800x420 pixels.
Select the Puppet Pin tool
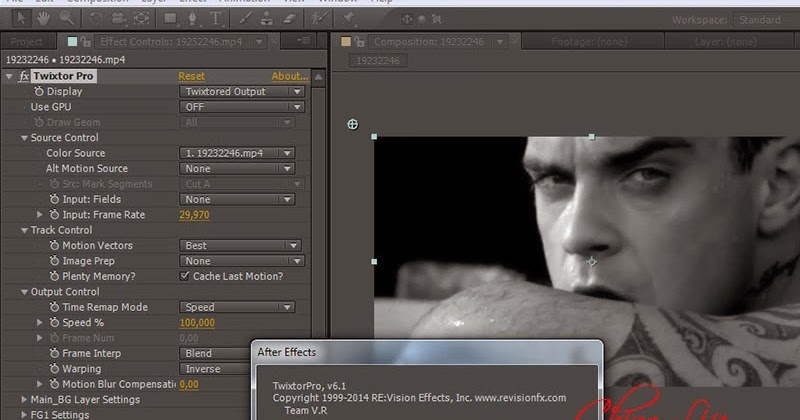pos(348,19)
